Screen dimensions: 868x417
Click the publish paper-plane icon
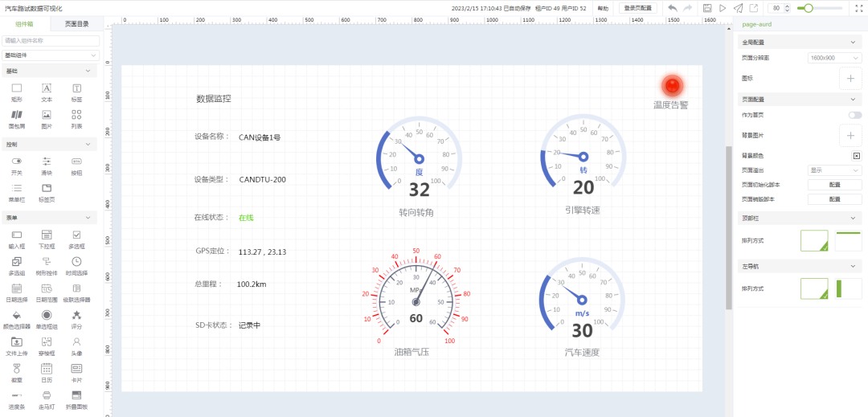(738, 8)
